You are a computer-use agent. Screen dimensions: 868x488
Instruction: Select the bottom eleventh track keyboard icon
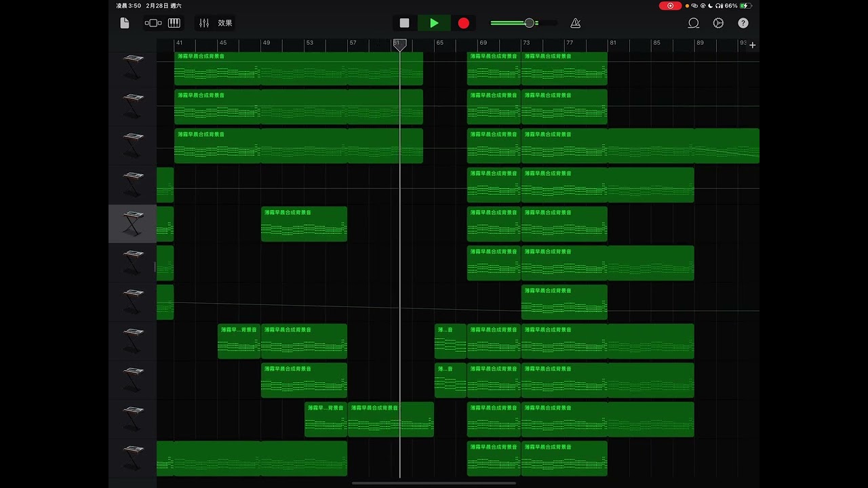tap(133, 458)
